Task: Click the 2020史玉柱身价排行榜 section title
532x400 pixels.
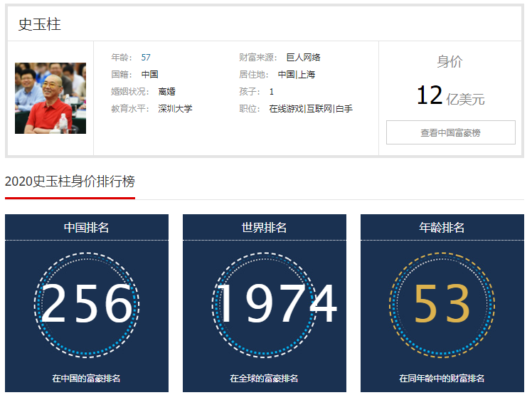Action: (x=70, y=181)
